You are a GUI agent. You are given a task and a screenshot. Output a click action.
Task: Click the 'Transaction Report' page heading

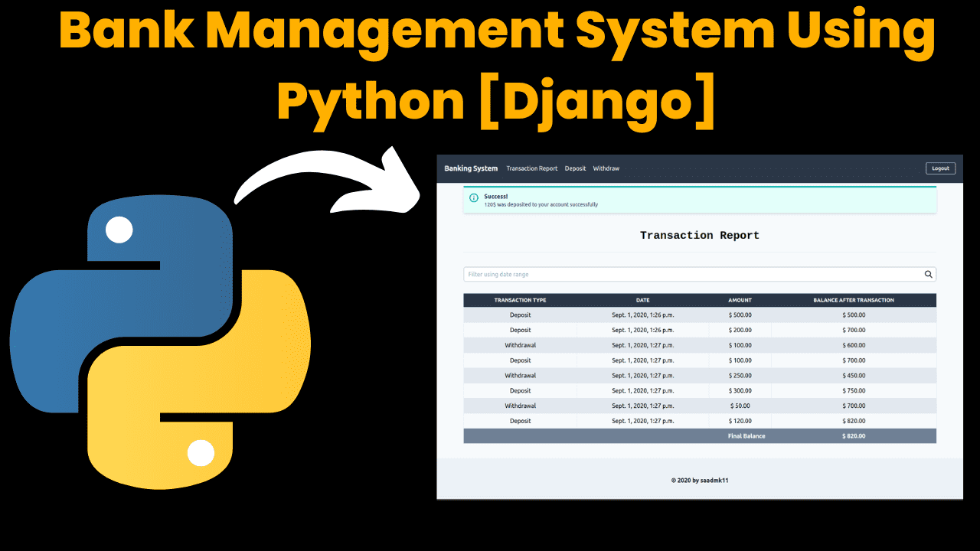tap(700, 236)
